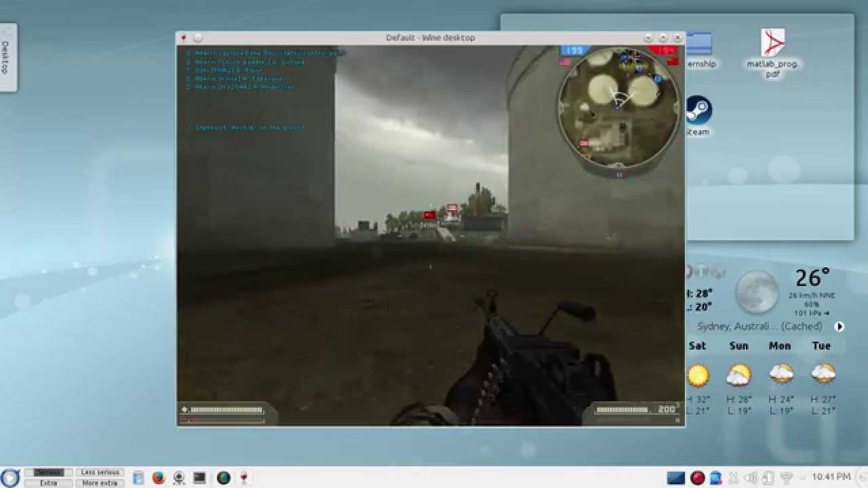Click the blue team score 199
This screenshot has width=868, height=488.
[x=574, y=51]
